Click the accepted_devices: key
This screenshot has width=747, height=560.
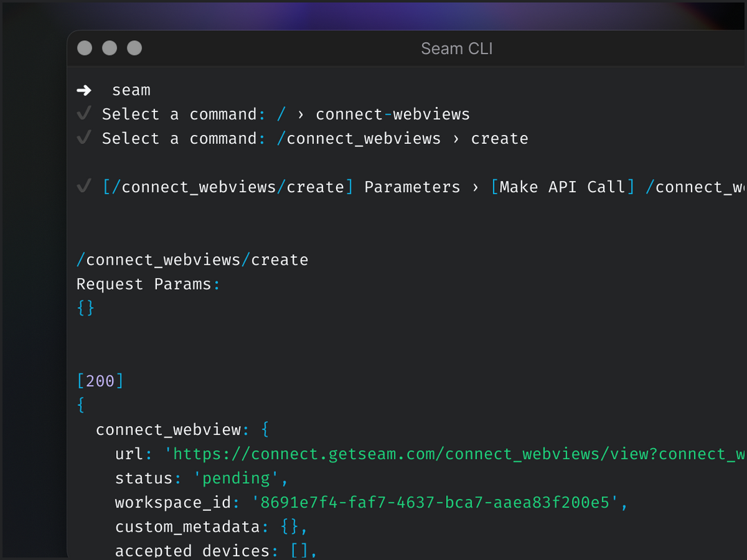click(x=196, y=551)
